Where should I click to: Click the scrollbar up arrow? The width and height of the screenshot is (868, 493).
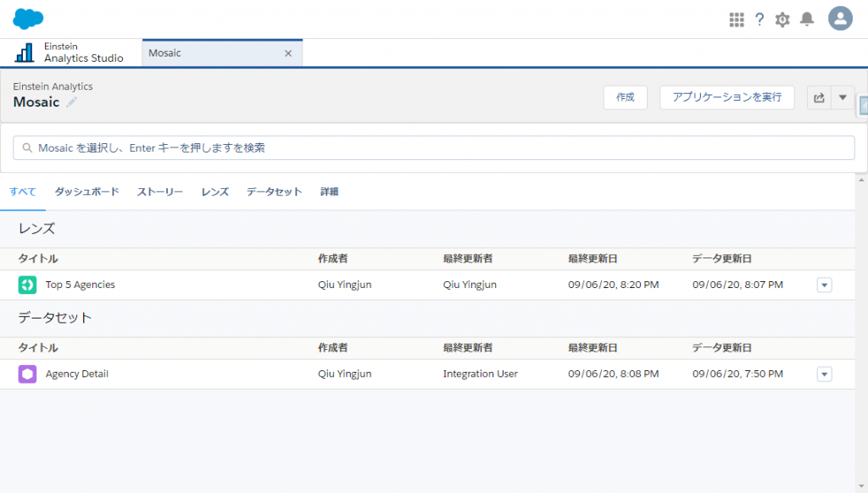(x=861, y=180)
